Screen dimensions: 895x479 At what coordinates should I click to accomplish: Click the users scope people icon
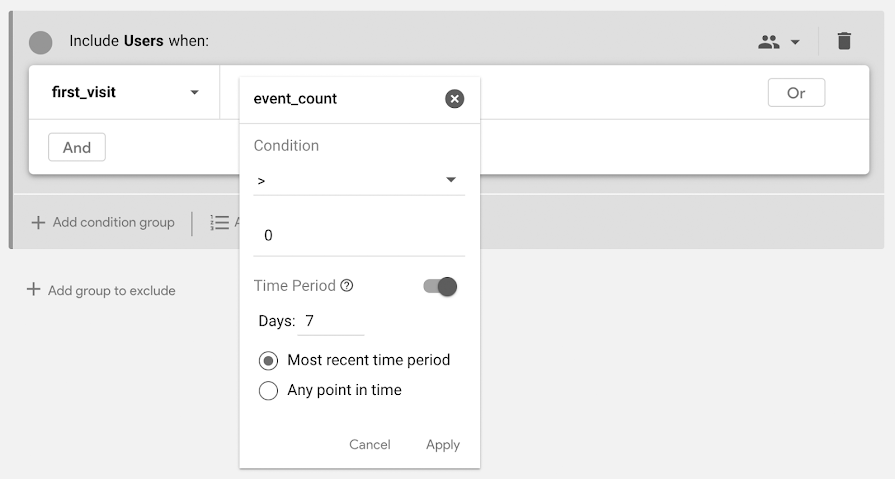click(x=768, y=42)
